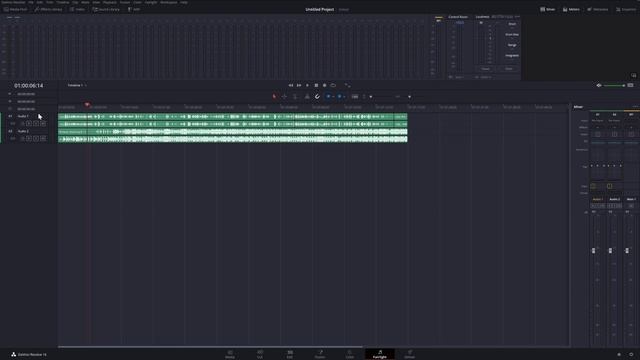Click the red playhead marker on ruler
Viewport: 640px width, 360px height.
(x=87, y=104)
